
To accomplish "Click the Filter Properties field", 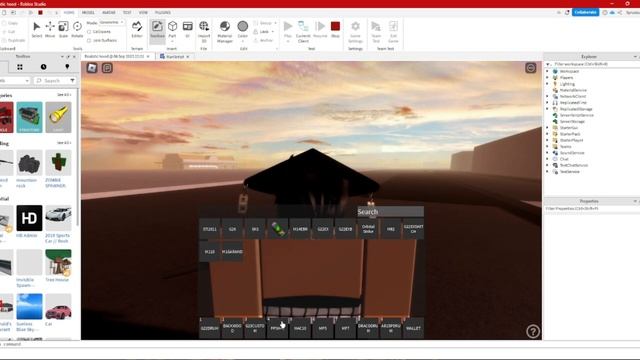I will [x=592, y=209].
